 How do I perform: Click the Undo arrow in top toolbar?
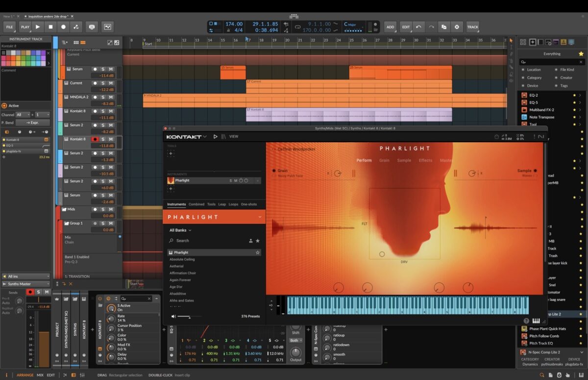418,27
